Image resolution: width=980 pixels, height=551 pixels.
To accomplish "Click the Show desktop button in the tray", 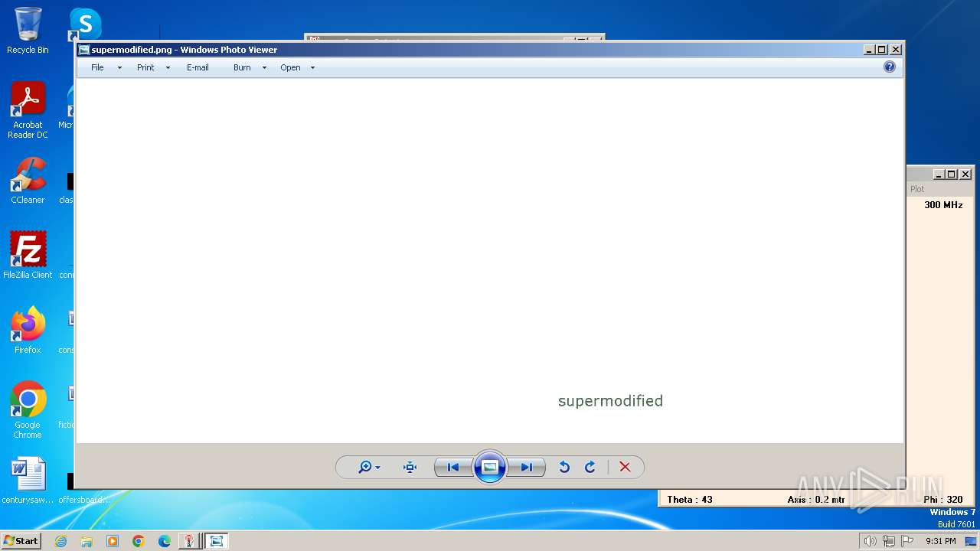I will coord(972,541).
